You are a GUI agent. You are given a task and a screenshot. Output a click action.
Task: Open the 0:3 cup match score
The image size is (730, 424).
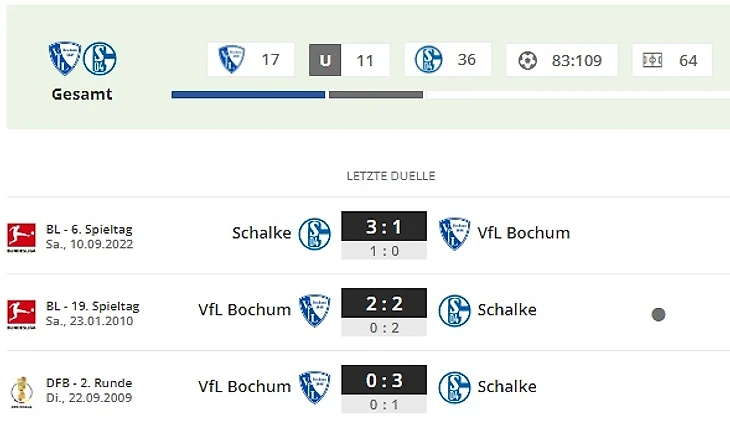pyautogui.click(x=384, y=380)
